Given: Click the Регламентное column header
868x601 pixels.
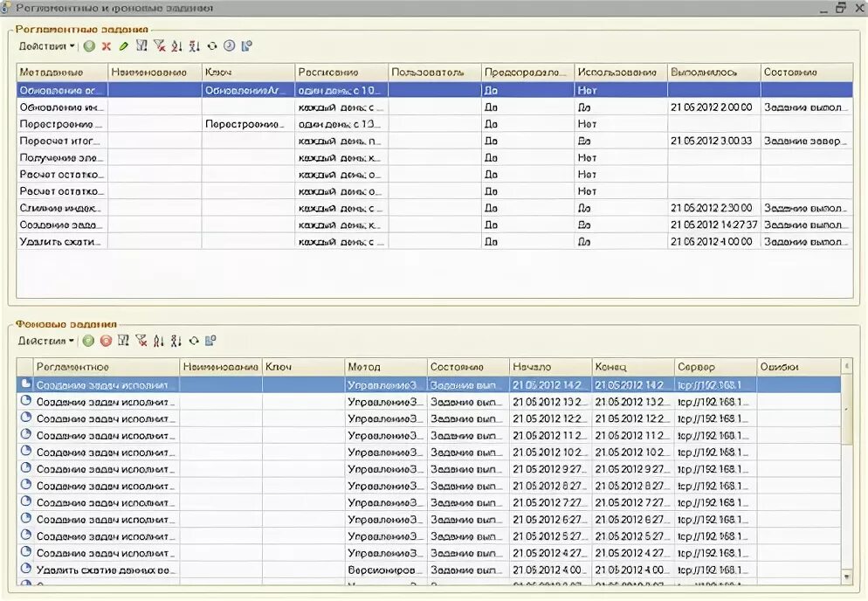Looking at the screenshot, I should click(x=107, y=367).
